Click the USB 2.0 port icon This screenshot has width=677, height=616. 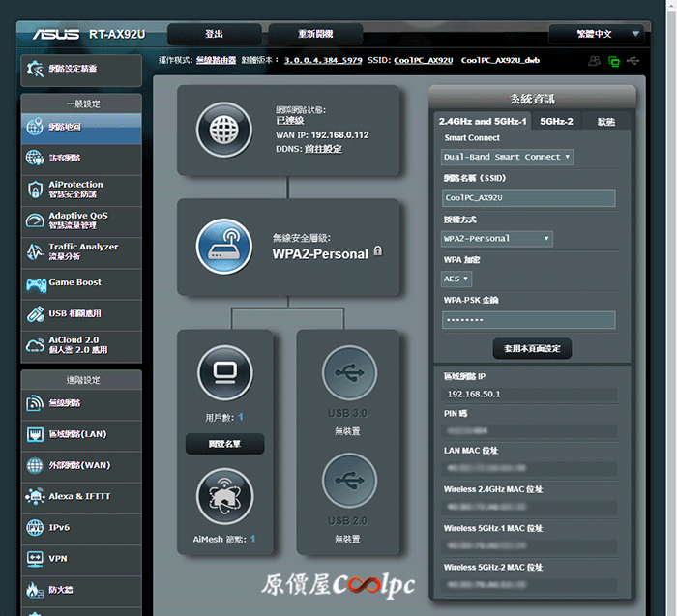(349, 480)
